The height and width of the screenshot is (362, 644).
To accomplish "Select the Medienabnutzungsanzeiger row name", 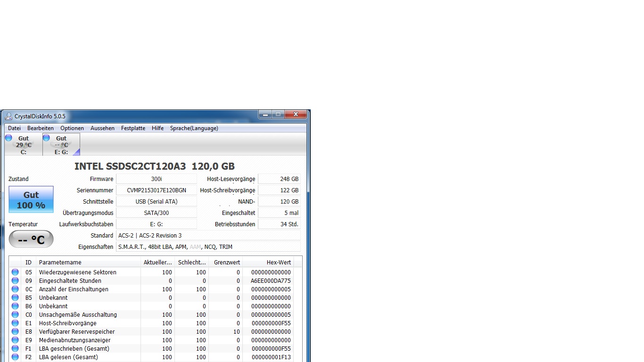I will 75,340.
